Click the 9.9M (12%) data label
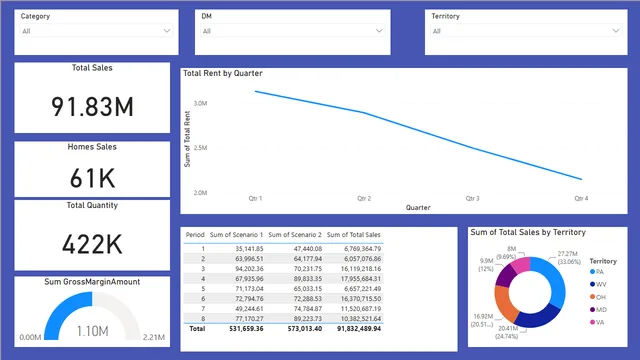Image resolution: width=640 pixels, height=360 pixels. (486, 265)
